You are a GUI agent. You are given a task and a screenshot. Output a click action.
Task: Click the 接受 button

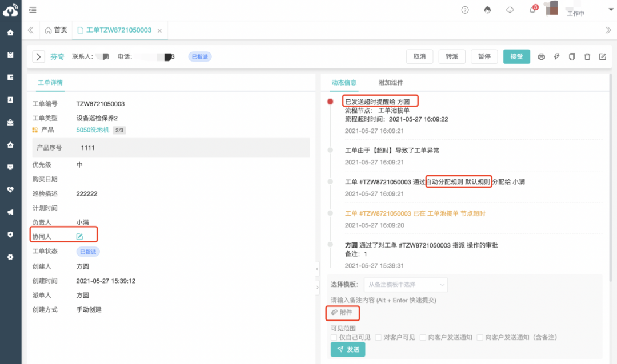(x=516, y=56)
